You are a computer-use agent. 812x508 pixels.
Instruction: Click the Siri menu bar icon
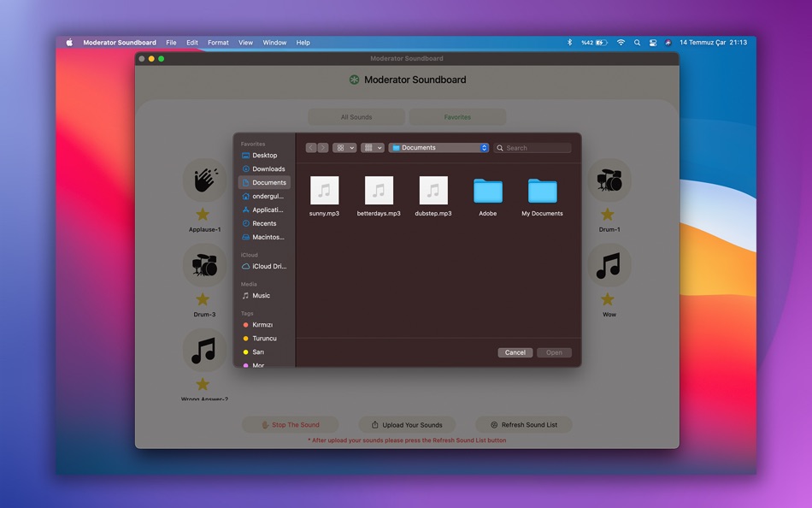click(668, 43)
